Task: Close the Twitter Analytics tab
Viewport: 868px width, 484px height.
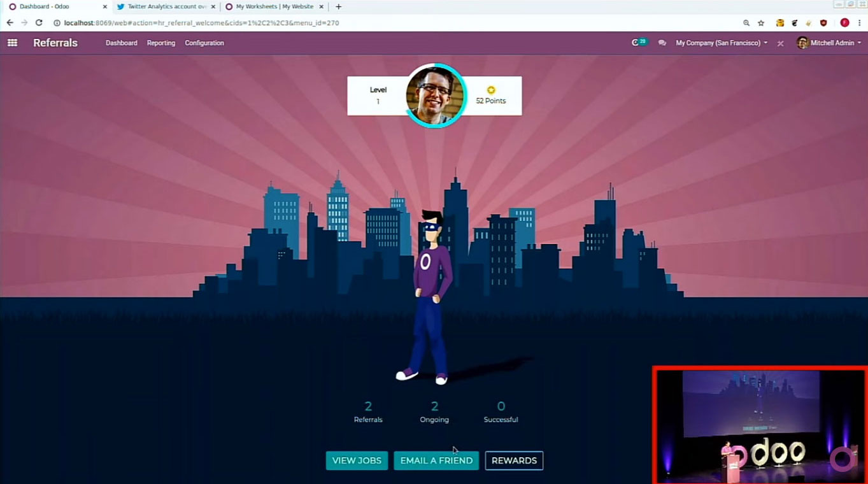Action: pos(213,6)
